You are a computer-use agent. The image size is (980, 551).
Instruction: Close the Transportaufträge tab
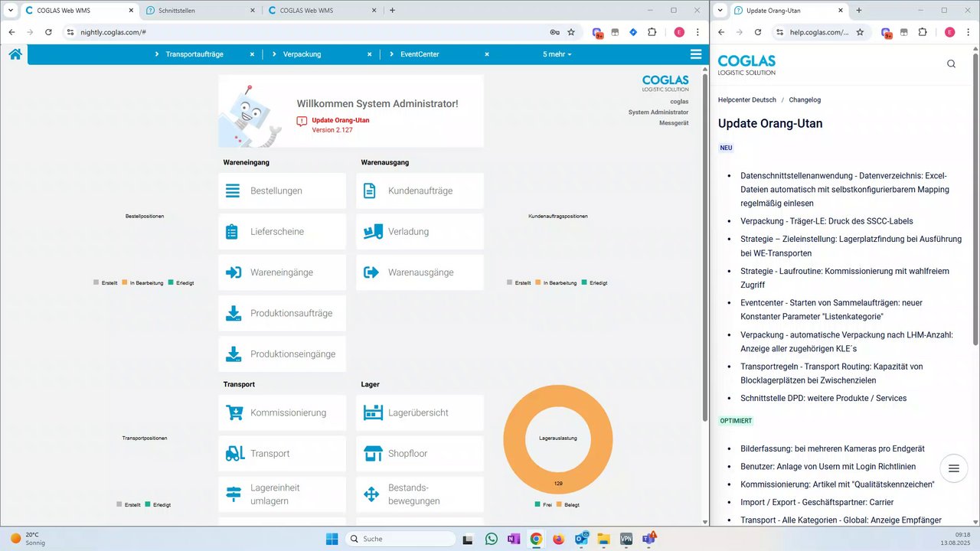(252, 54)
